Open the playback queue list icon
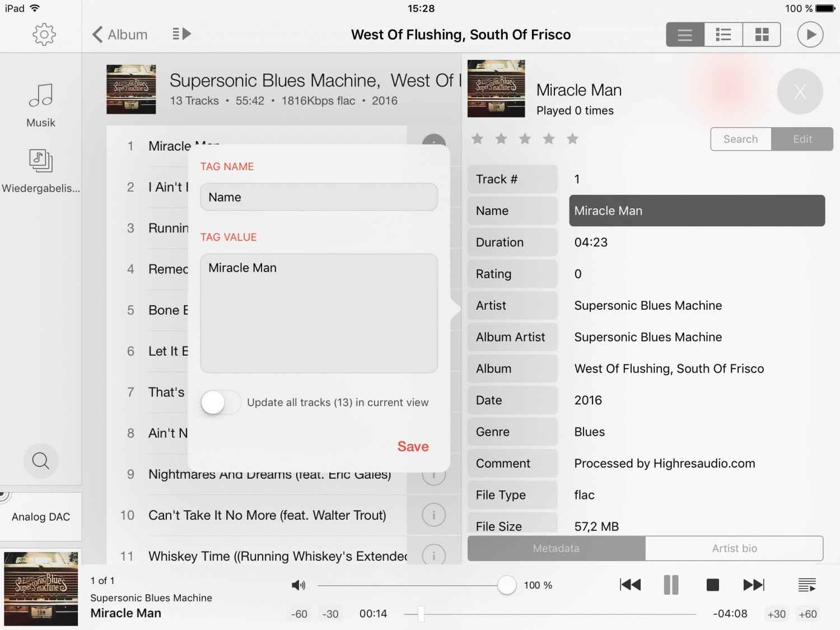Image resolution: width=840 pixels, height=630 pixels. tap(807, 585)
